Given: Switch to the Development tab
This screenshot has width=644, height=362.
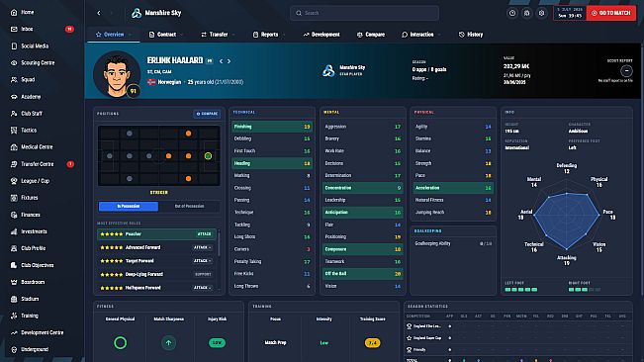Looking at the screenshot, I should point(322,35).
